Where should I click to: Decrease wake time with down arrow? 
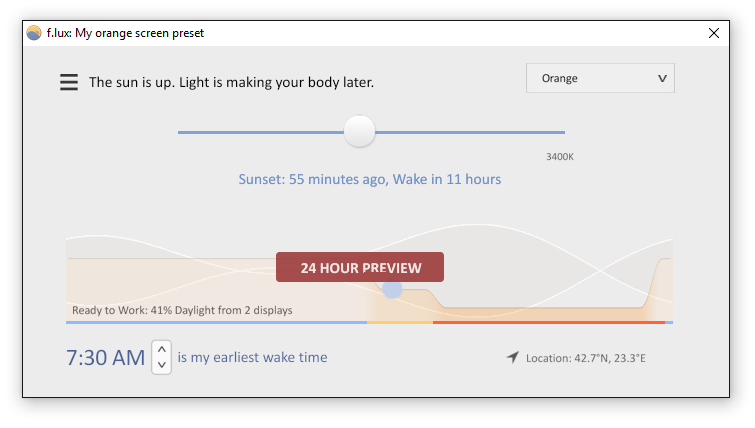(x=162, y=365)
